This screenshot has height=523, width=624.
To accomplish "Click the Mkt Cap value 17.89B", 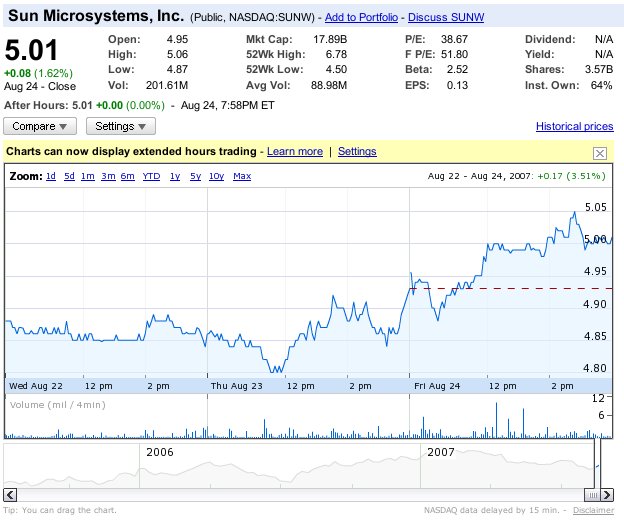I will (330, 39).
